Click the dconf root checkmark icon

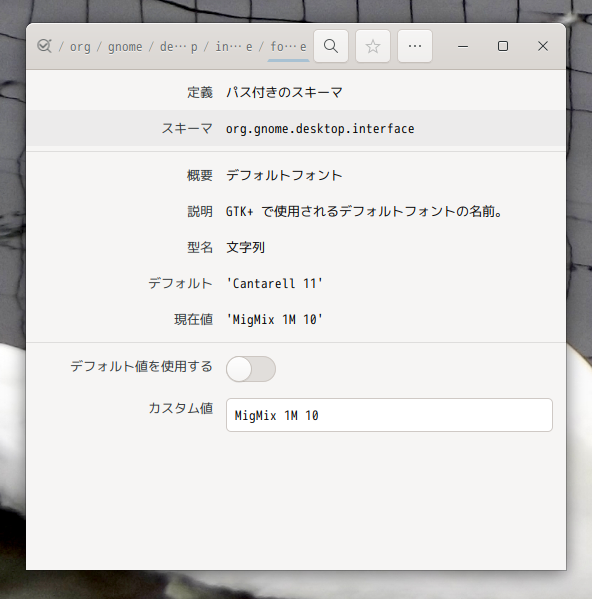[44, 46]
